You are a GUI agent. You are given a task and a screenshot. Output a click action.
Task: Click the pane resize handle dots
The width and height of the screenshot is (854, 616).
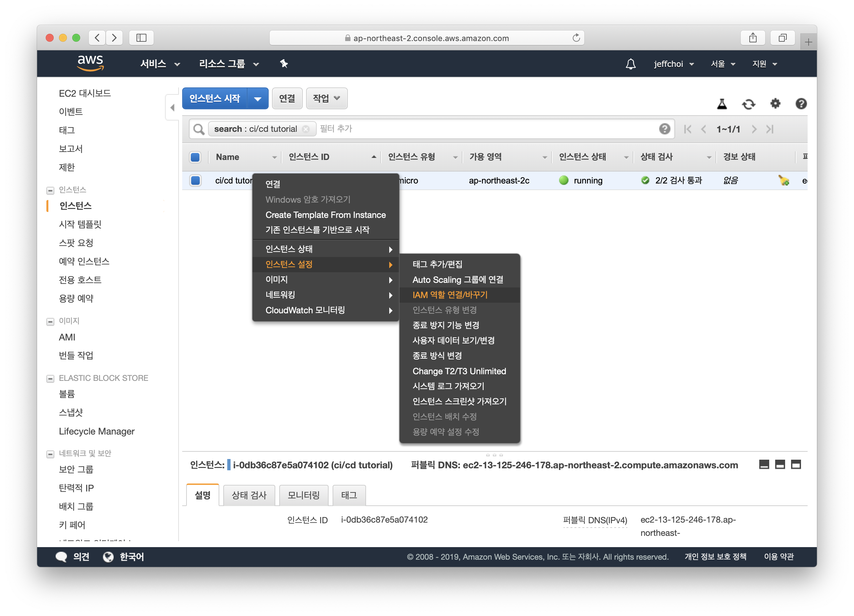tap(494, 455)
